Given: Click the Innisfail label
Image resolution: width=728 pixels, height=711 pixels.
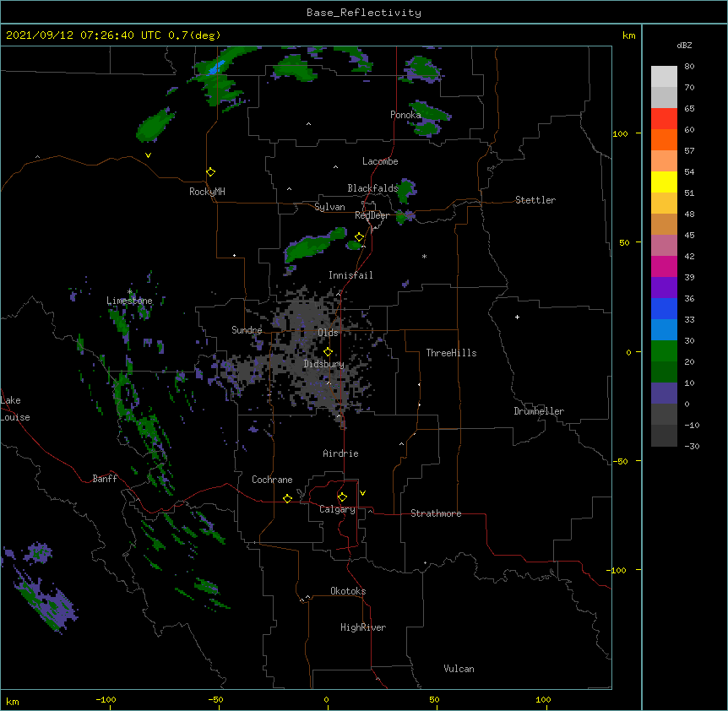Looking at the screenshot, I should coord(350,275).
